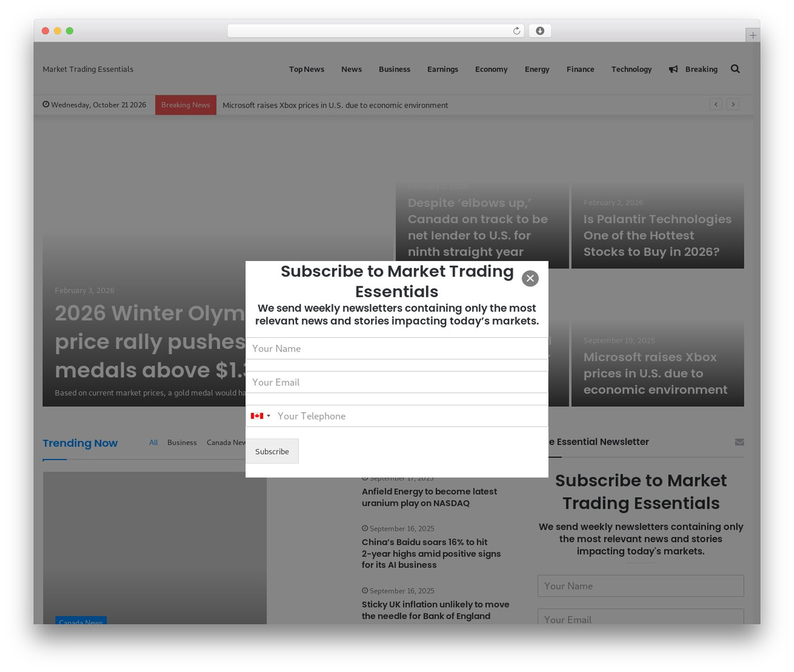Click the browser address bar
Image resolution: width=794 pixels, height=672 pixels.
tap(375, 31)
